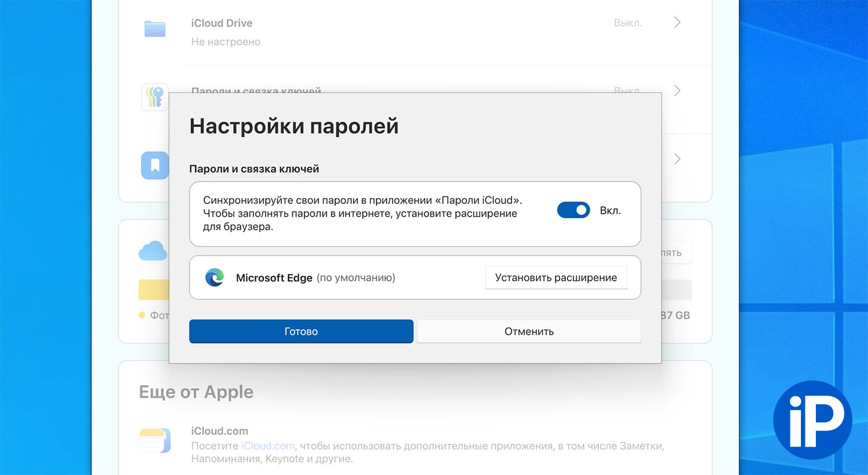Click the "Не настроено" status text

(x=226, y=42)
